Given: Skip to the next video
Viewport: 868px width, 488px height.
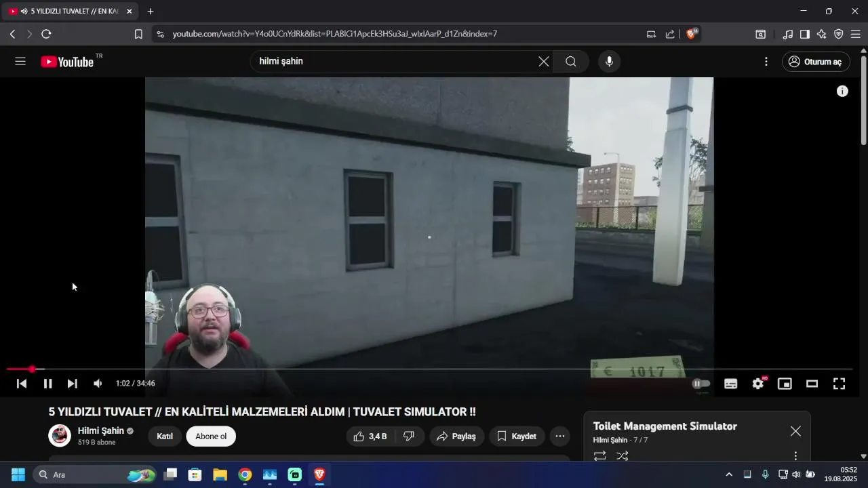Looking at the screenshot, I should 73,384.
